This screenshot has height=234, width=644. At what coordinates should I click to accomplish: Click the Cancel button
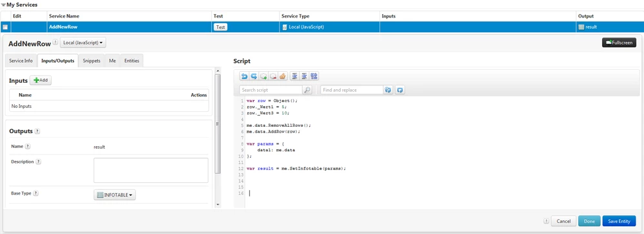[x=563, y=221]
